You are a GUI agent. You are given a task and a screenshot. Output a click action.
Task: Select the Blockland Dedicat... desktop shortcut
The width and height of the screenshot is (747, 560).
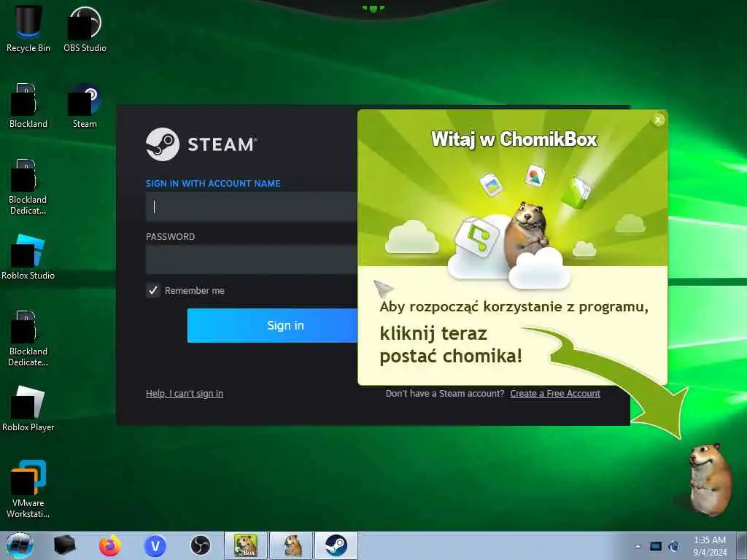coord(28,187)
